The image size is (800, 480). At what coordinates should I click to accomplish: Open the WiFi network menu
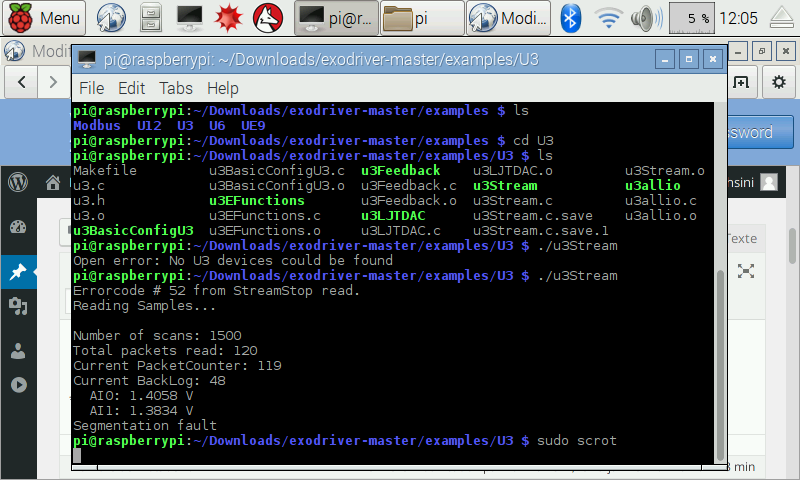(x=608, y=18)
